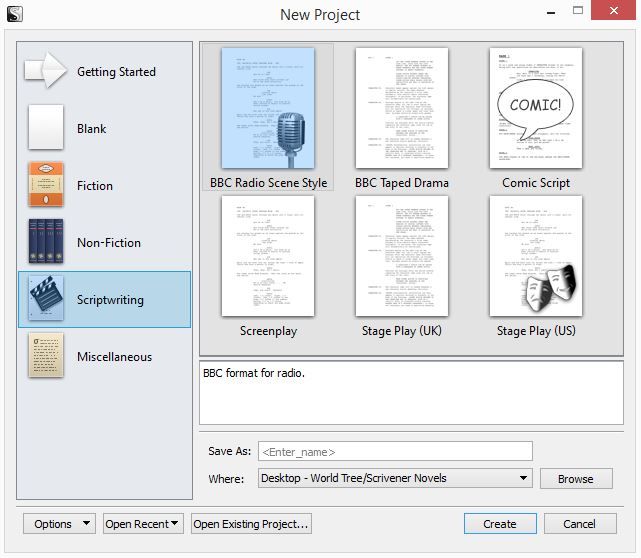
Task: Select the Non-Fiction books icon
Action: [46, 241]
